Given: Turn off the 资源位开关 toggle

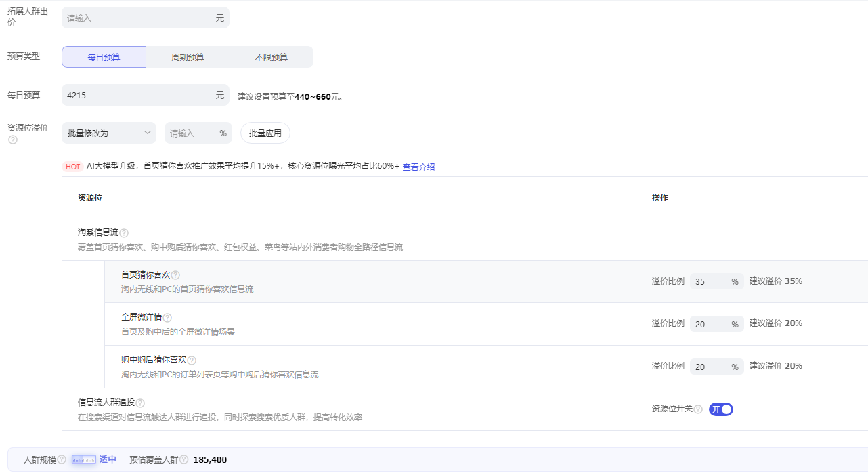Looking at the screenshot, I should (721, 409).
